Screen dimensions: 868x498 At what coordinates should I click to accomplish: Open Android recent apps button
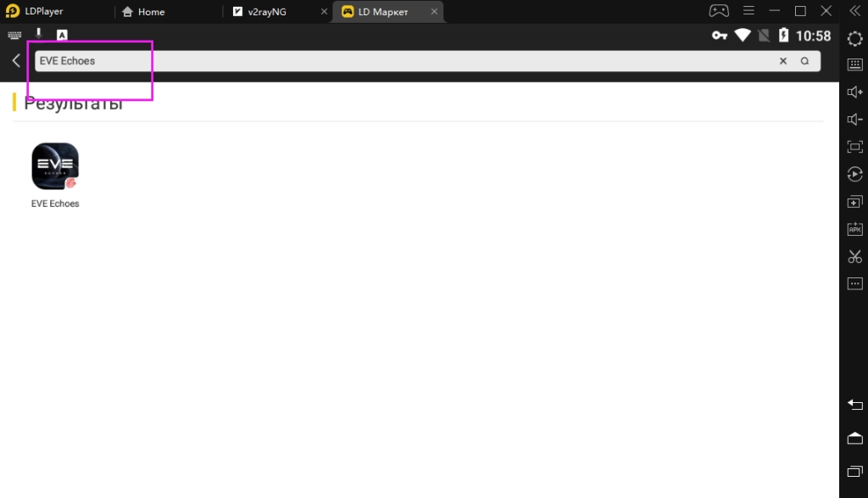(x=854, y=471)
